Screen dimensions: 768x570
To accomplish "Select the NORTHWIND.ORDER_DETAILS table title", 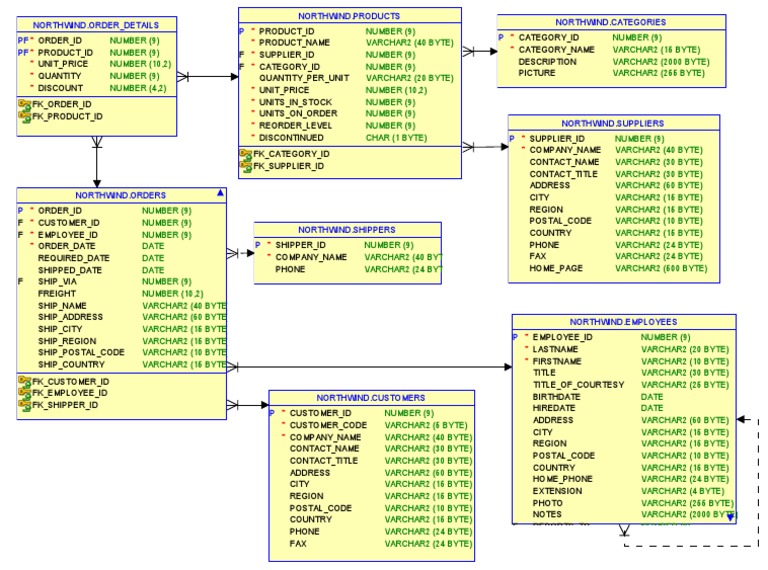I will coord(96,25).
